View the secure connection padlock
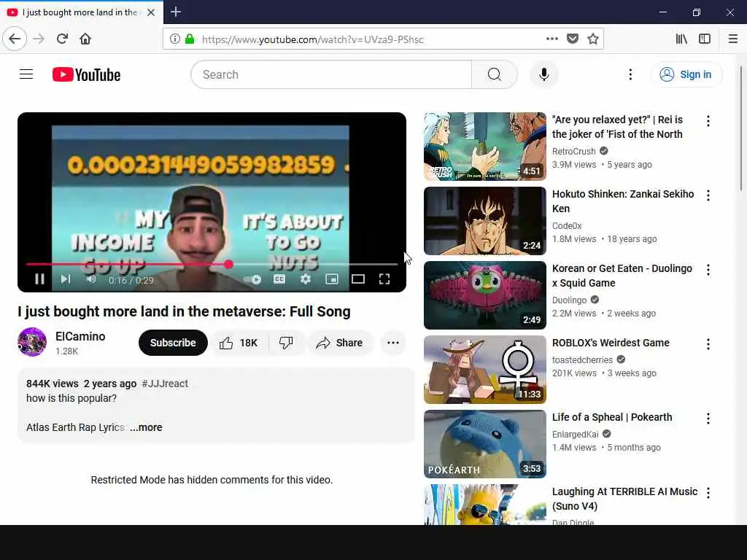This screenshot has width=747, height=560. [x=190, y=39]
